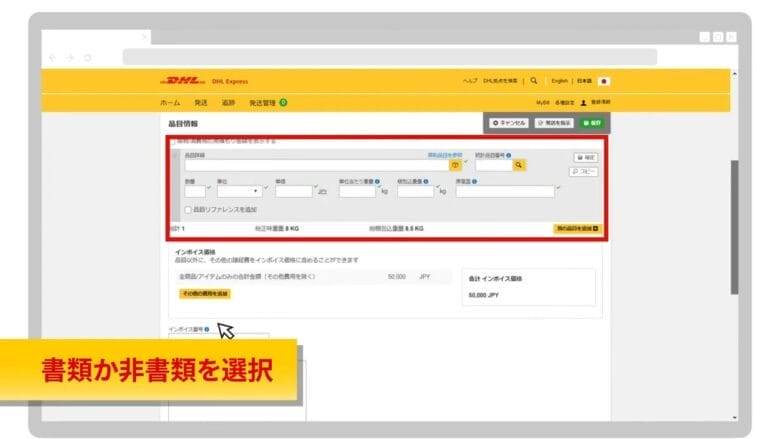Click the コピー button in item row
This screenshot has width=780, height=439.
(x=584, y=172)
